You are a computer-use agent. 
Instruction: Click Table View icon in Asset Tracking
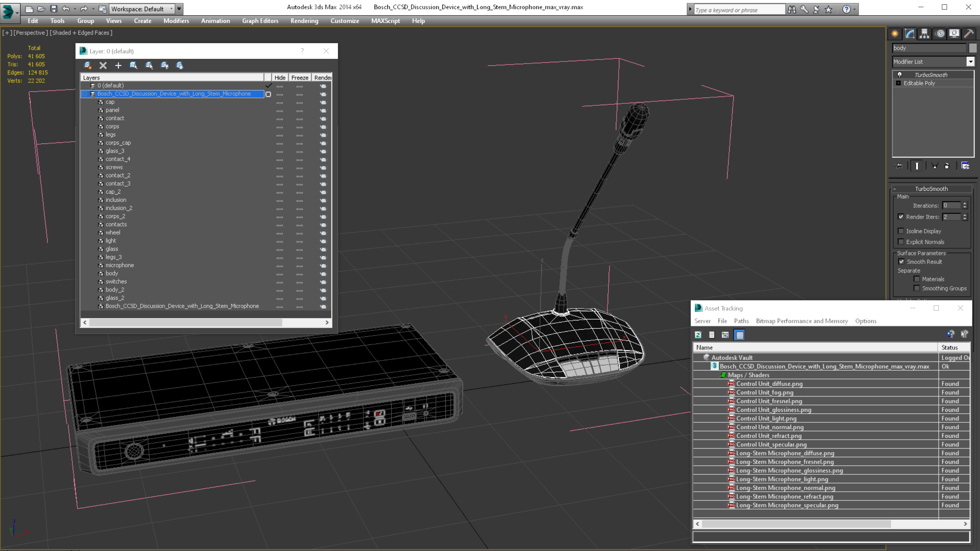click(739, 335)
